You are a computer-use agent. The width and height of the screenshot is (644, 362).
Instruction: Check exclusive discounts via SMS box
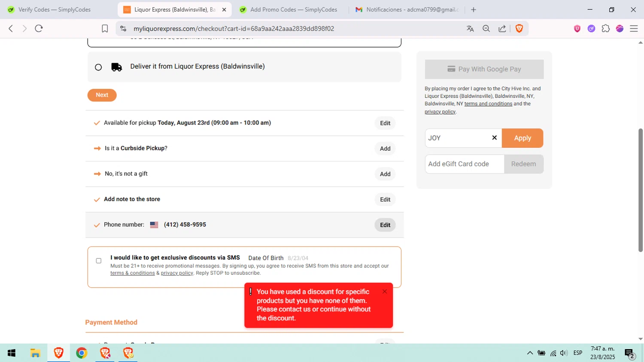[99, 261]
